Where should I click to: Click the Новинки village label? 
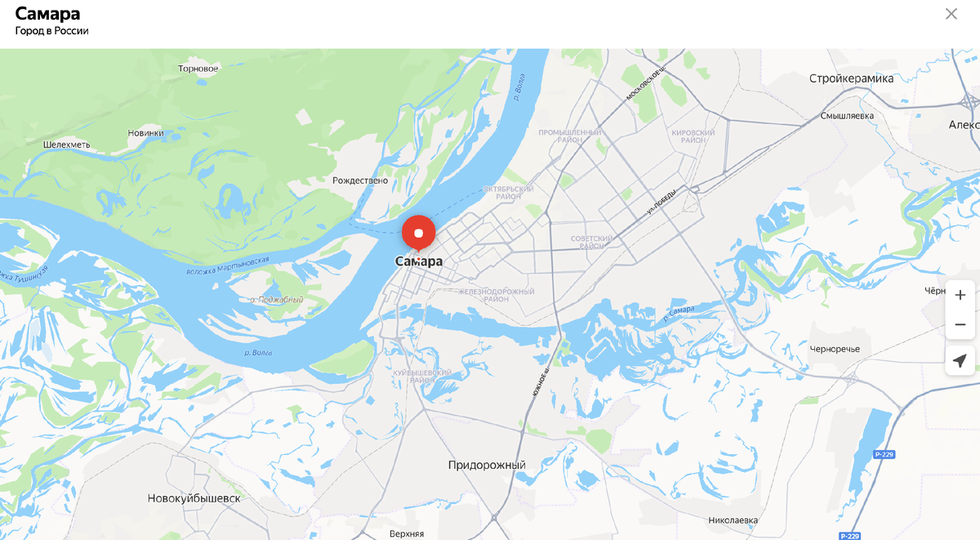click(146, 133)
